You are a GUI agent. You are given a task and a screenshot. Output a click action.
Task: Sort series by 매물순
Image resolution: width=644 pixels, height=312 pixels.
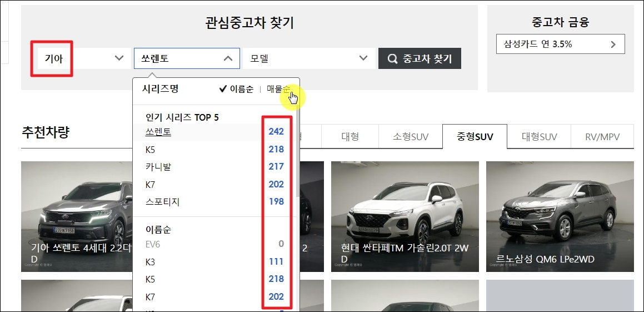278,89
